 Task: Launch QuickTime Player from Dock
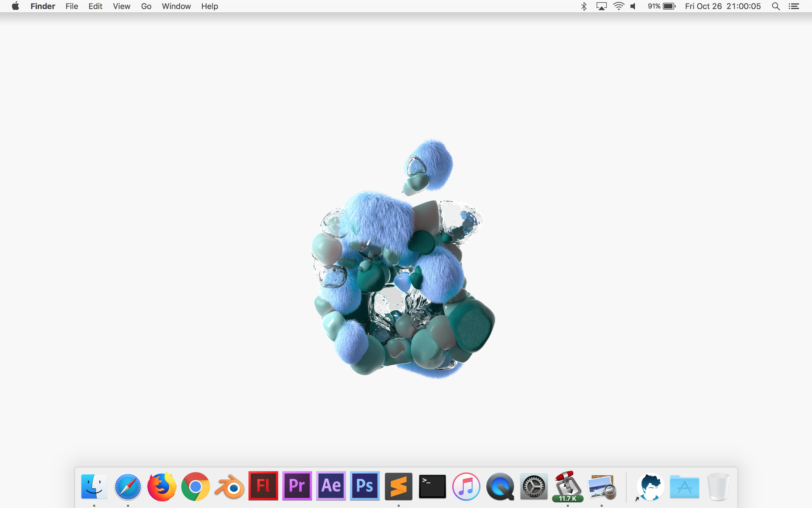click(500, 486)
